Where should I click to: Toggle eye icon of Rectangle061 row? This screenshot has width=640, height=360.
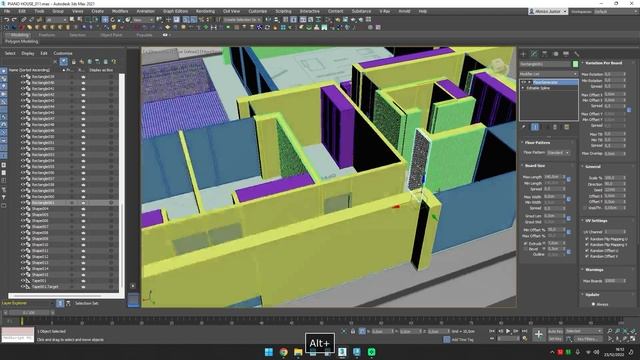click(x=23, y=203)
